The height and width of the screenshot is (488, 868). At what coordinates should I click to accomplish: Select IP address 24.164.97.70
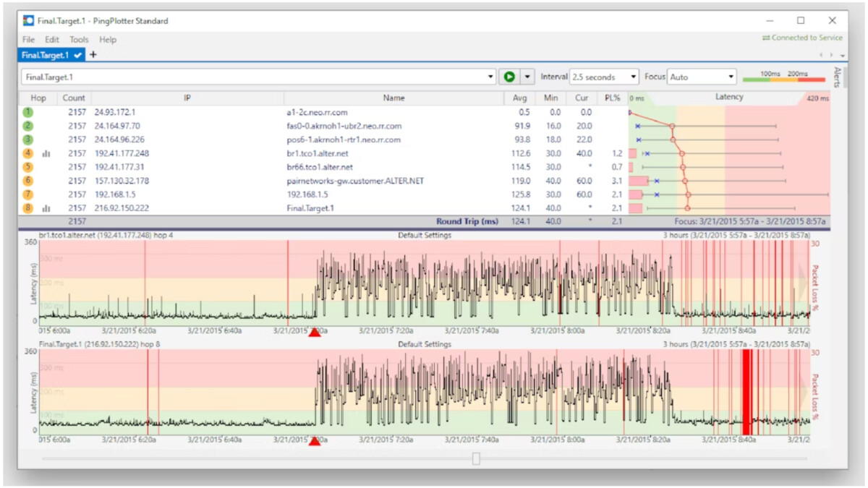(117, 126)
